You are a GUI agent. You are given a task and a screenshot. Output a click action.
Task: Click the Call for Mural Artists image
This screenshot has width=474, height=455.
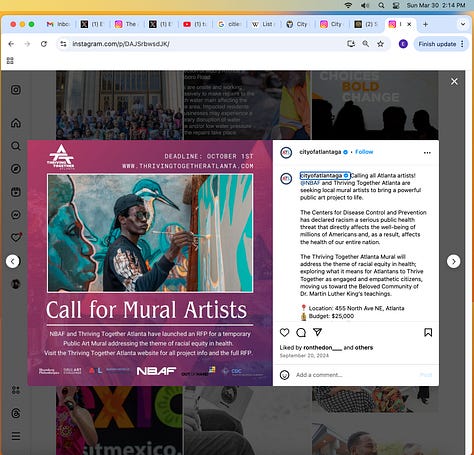pos(150,263)
